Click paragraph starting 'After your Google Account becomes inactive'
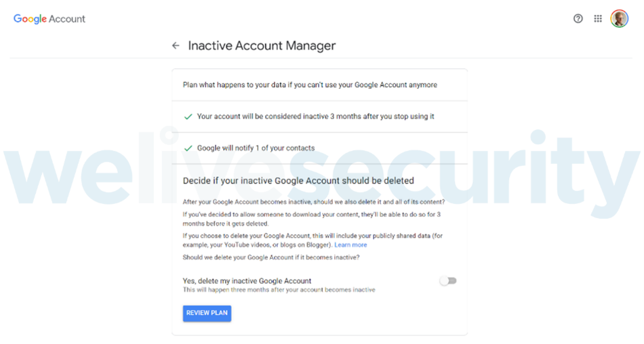 [314, 202]
